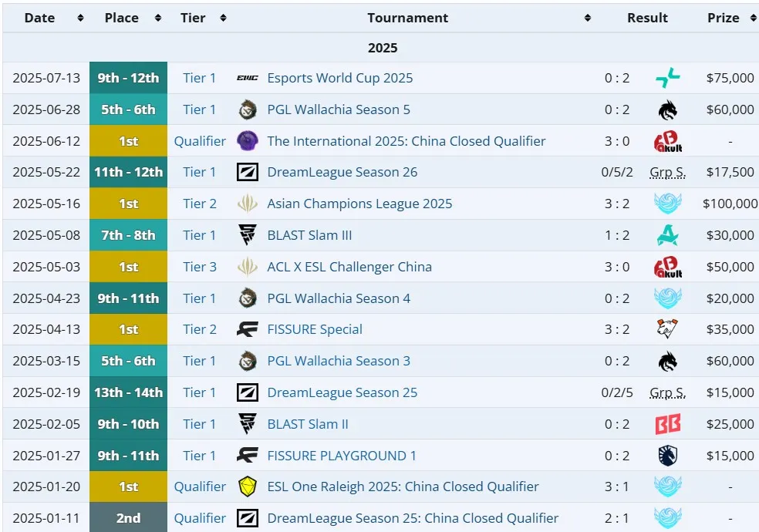Screen dimensions: 759x532
Task: Click the FISSURE Special logo icon
Action: point(248,329)
